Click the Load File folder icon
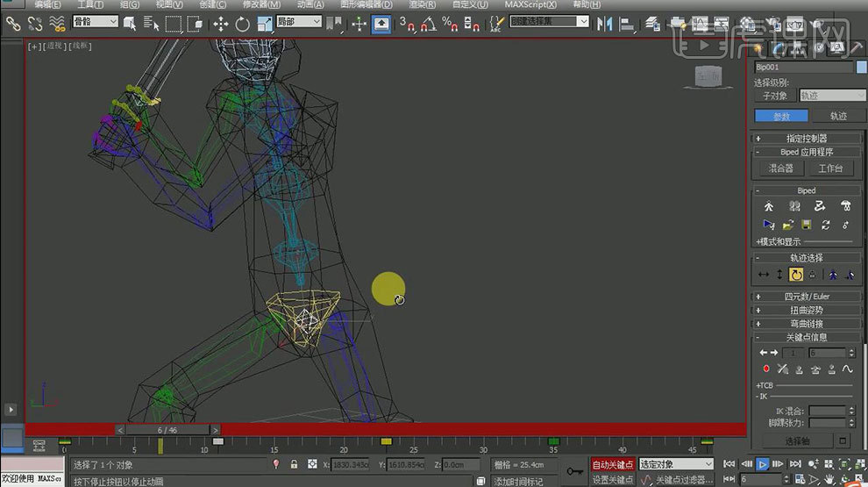 click(787, 225)
